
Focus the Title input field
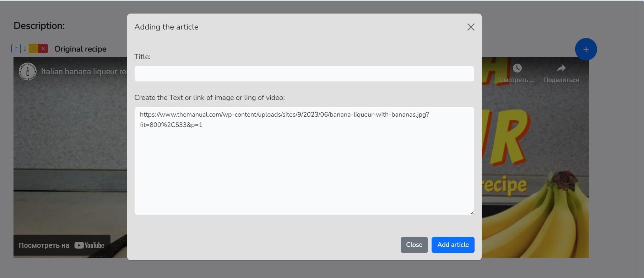(x=304, y=74)
